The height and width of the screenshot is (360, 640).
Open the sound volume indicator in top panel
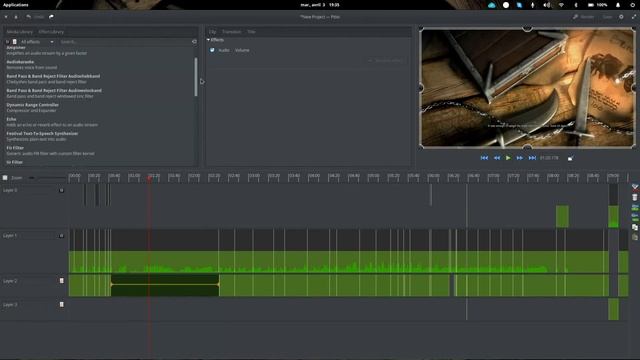click(x=547, y=5)
